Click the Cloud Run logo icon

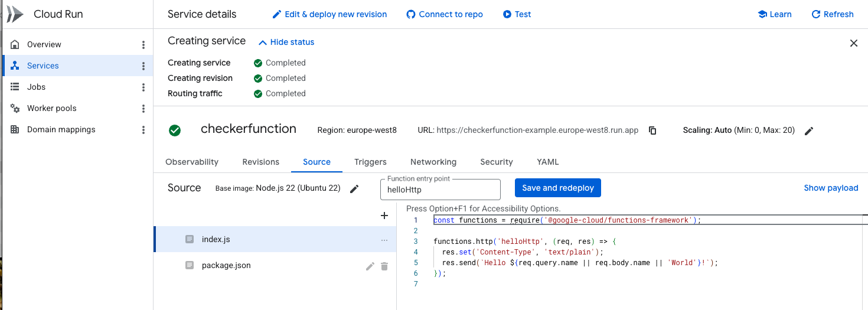(x=15, y=14)
